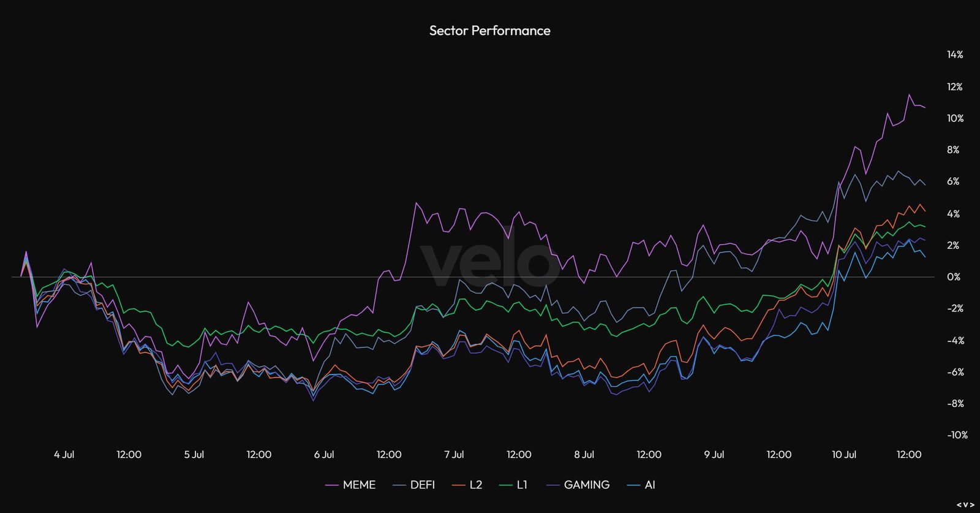Toggle the L2 legend label
The height and width of the screenshot is (513, 980).
476,485
